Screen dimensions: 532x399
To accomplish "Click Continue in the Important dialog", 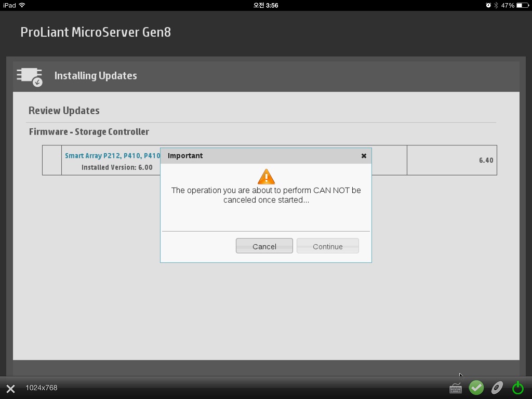I will [328, 246].
